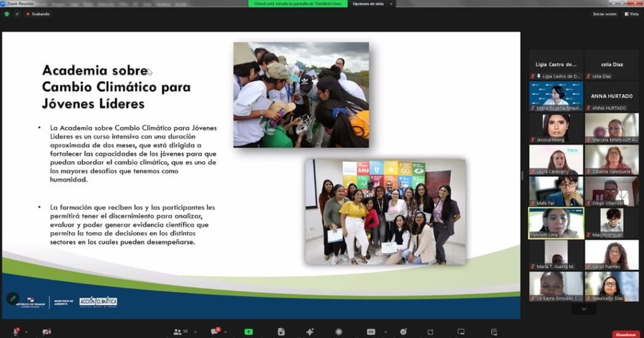Open the Participants panel showing 56
Image resolution: width=644 pixels, height=338 pixels.
(x=180, y=332)
